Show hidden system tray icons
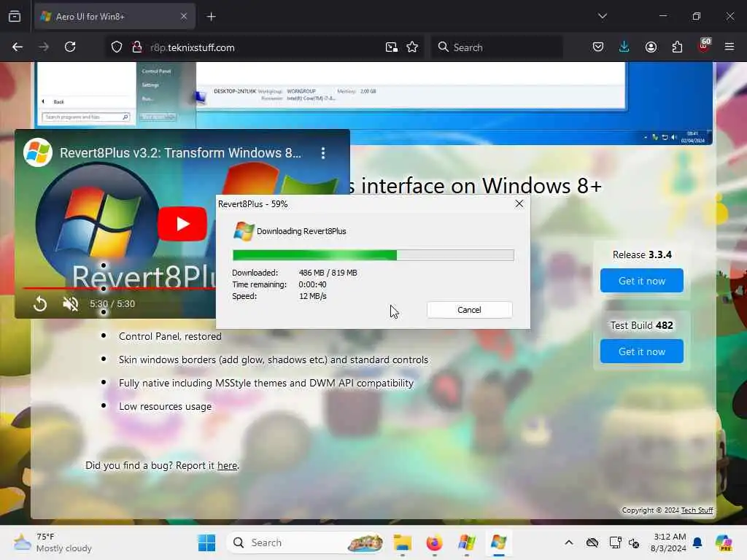 tap(569, 542)
